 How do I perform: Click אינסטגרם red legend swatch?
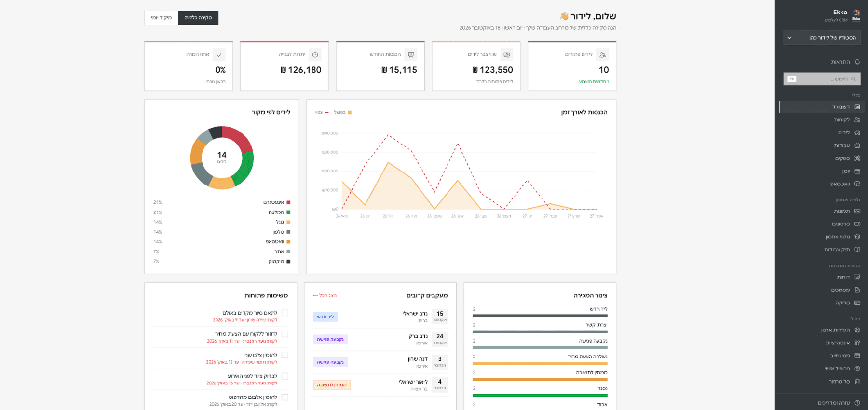288,202
